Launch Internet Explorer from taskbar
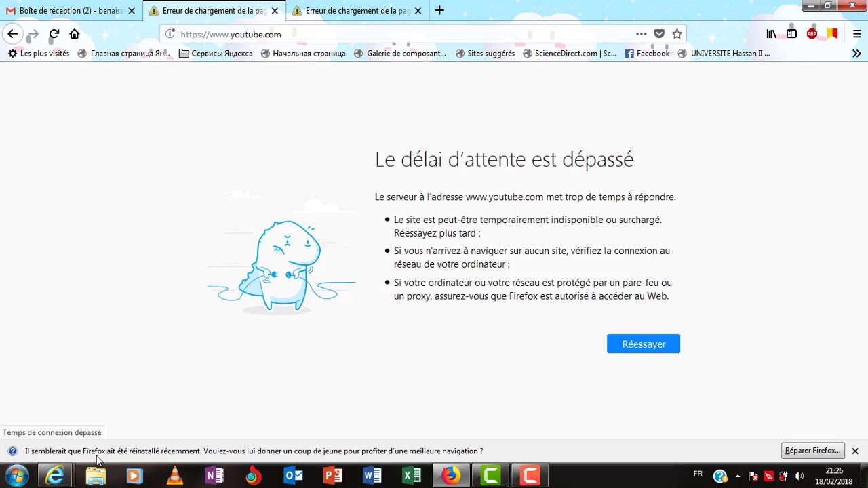868x488 pixels. coord(56,476)
